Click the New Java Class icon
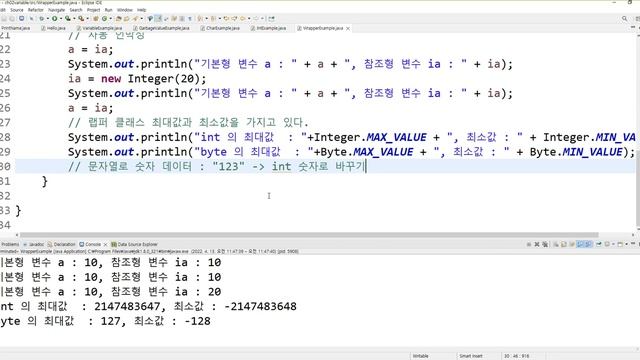This screenshot has width=640, height=360. click(x=104, y=18)
